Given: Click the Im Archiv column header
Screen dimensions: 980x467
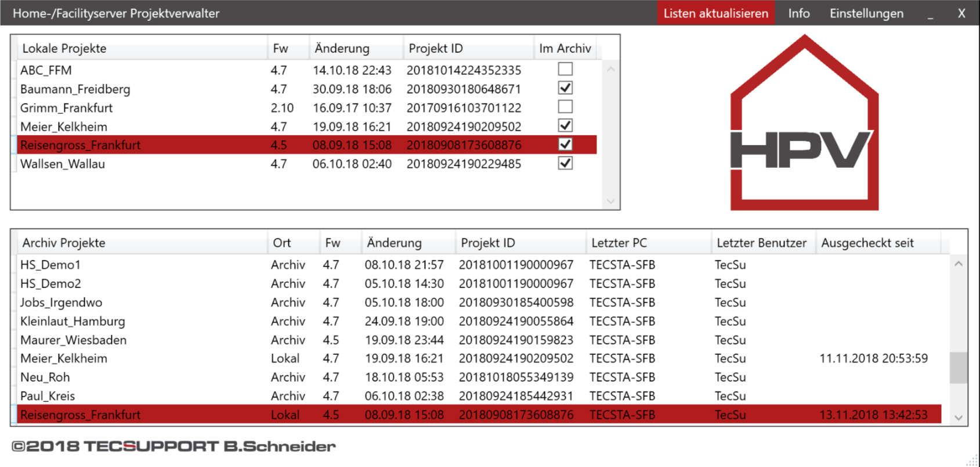Looking at the screenshot, I should pyautogui.click(x=565, y=48).
